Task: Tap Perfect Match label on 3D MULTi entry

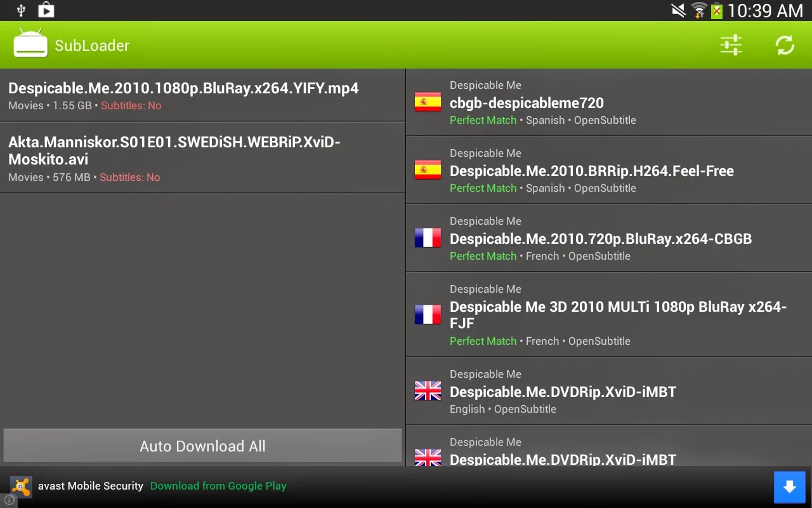Action: [483, 341]
